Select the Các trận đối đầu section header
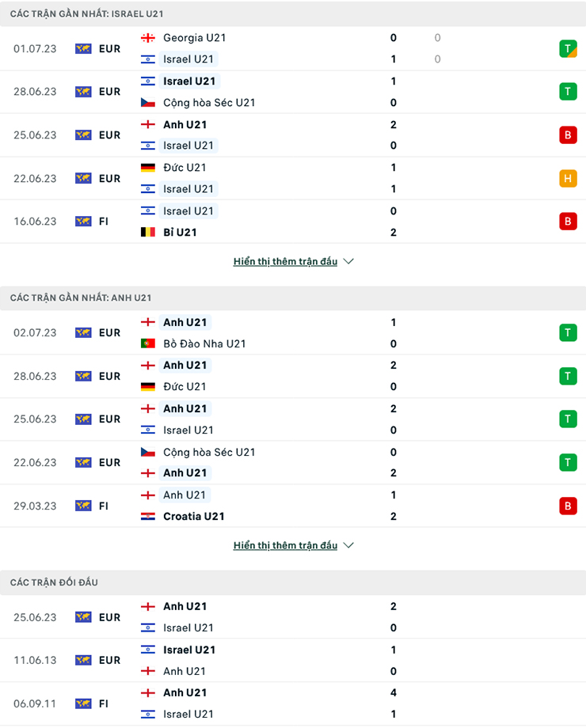Screen dimensions: 586x728 [x=54, y=582]
